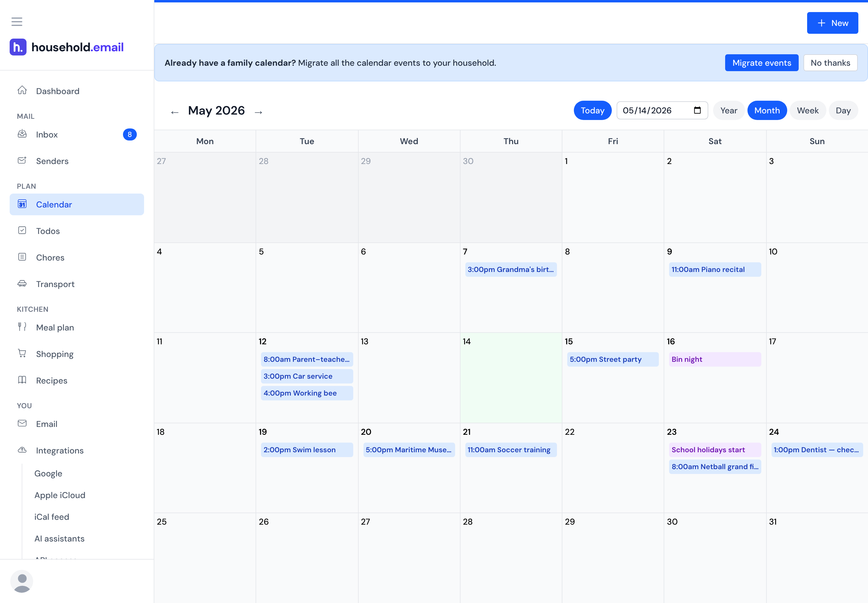
Task: Create a New event
Action: pos(832,23)
